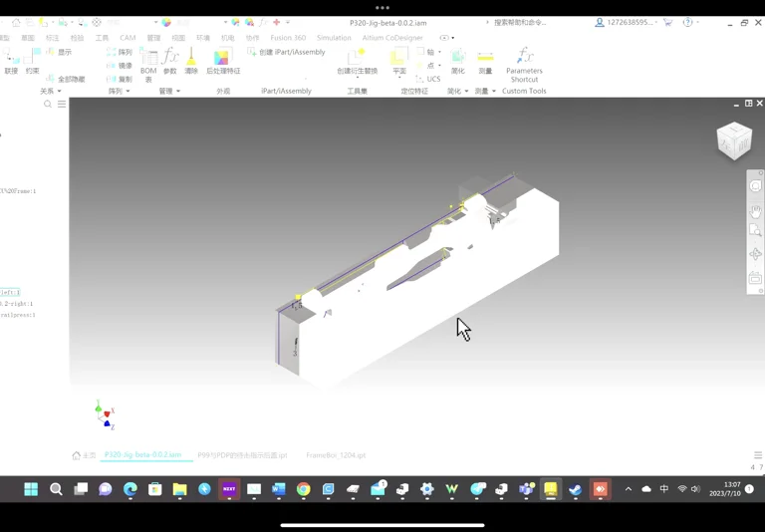Screen dimensions: 765x532
Task: Click the navigation wheel icon atop navigation bar
Action: click(755, 186)
